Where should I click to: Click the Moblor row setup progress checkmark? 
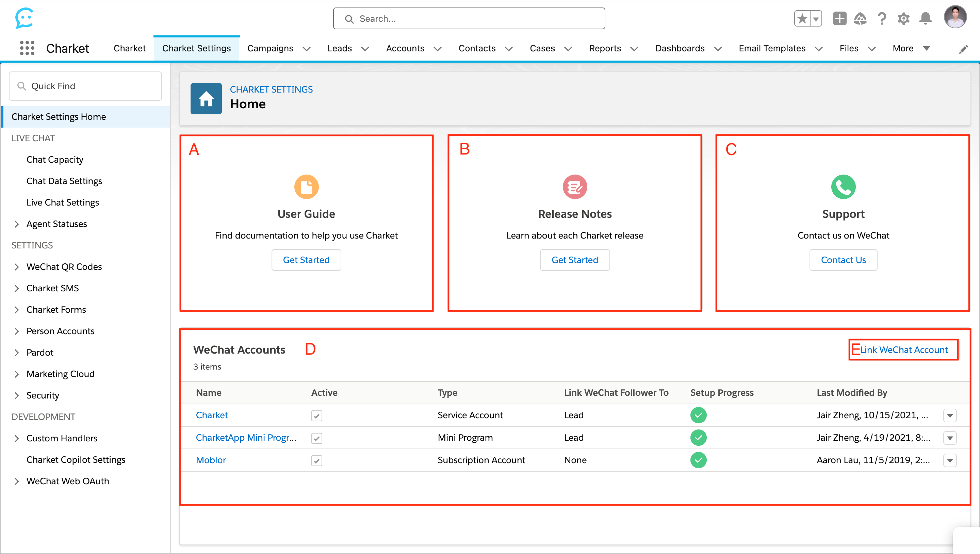click(699, 460)
